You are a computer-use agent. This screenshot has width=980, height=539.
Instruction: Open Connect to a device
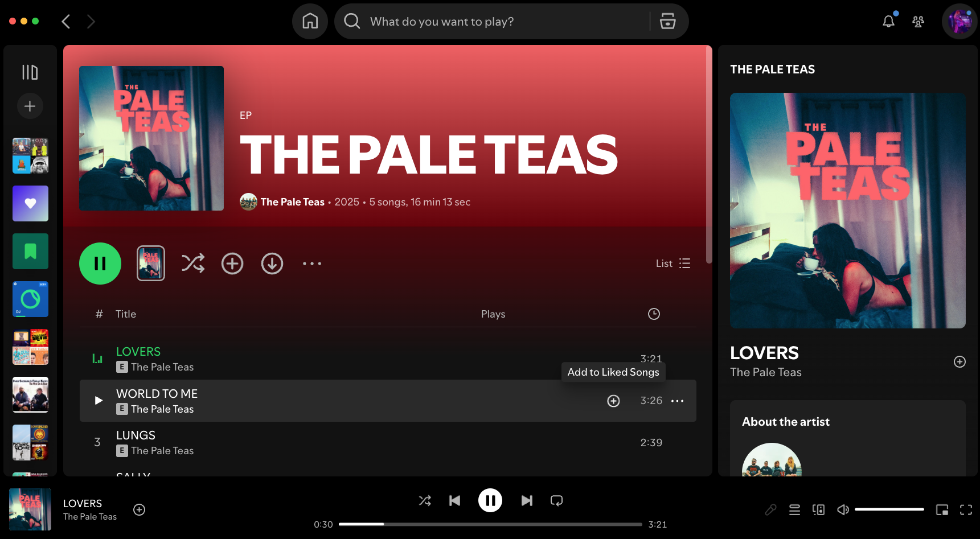click(818, 510)
